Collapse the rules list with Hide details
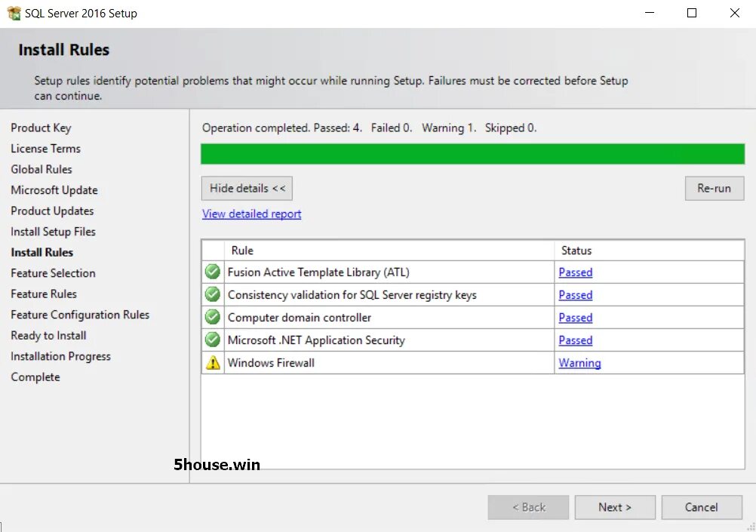 tap(247, 188)
